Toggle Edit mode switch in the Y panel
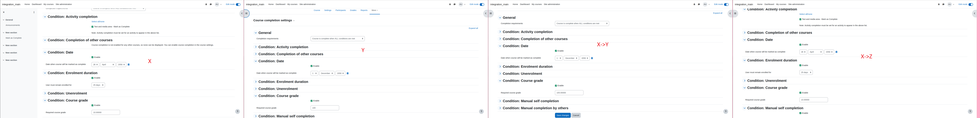Viewport: 980px width, 118px height. click(482, 5)
